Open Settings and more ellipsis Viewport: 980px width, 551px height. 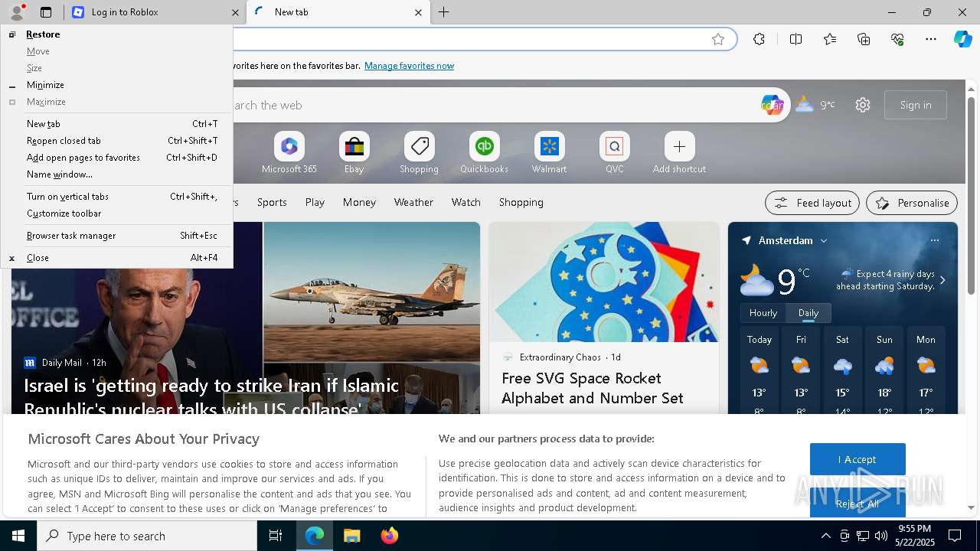(931, 39)
